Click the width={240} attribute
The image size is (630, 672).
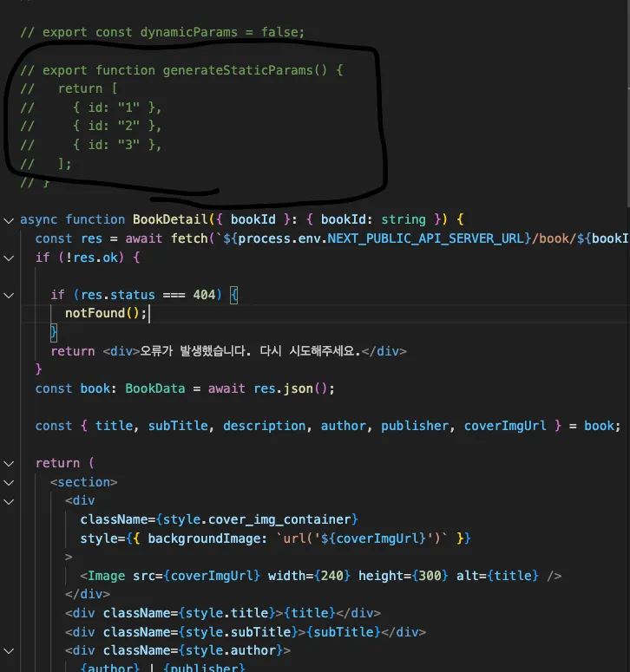pyautogui.click(x=309, y=576)
